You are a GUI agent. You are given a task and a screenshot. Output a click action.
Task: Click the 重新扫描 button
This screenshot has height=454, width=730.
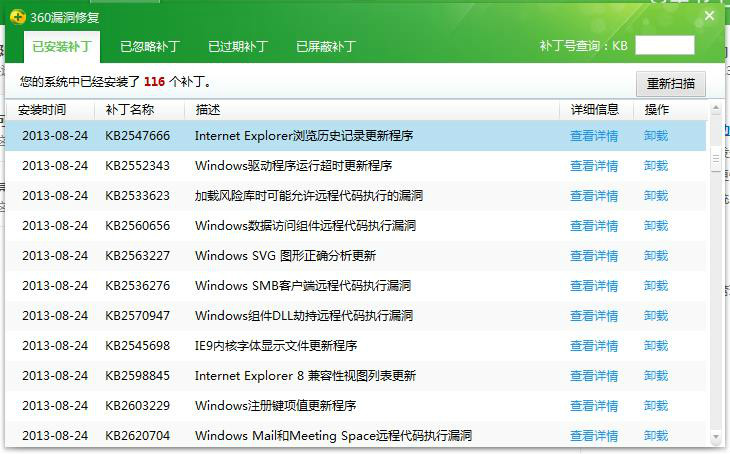click(x=671, y=84)
